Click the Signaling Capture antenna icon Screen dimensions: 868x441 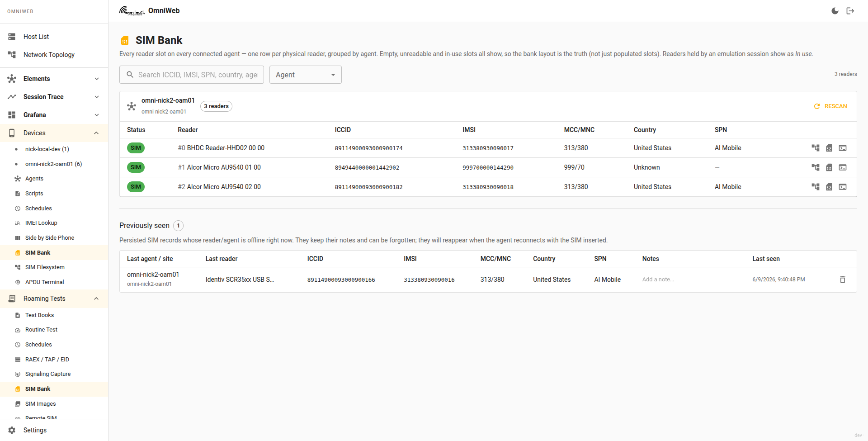pos(18,374)
